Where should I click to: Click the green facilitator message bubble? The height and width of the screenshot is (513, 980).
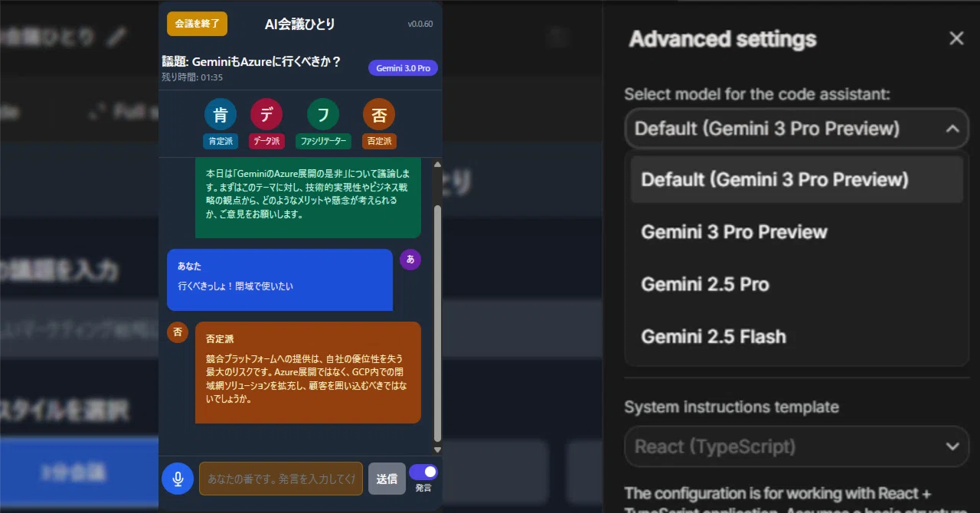point(308,198)
